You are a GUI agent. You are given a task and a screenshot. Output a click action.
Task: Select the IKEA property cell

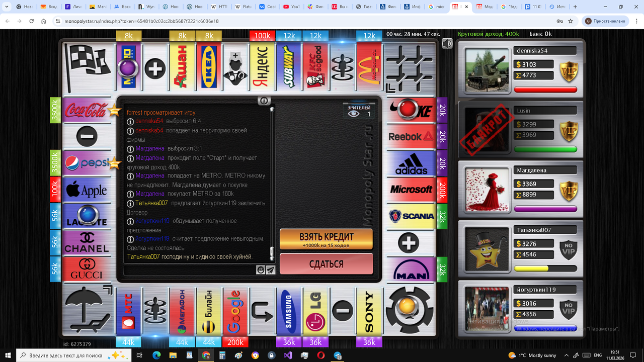[208, 68]
